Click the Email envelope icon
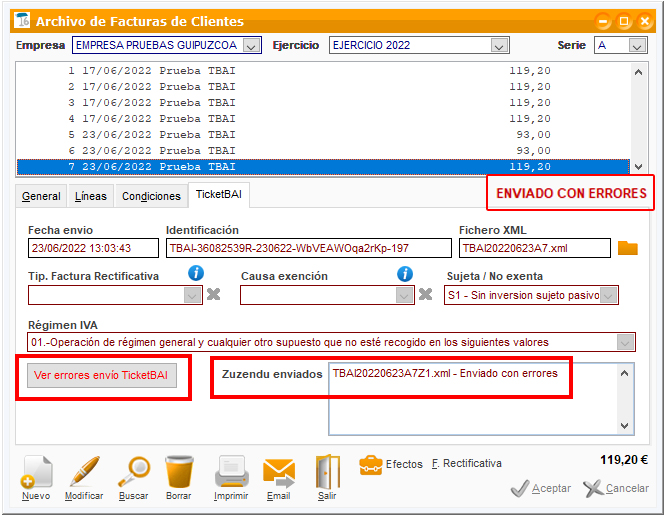The height and width of the screenshot is (516, 665). tap(279, 473)
